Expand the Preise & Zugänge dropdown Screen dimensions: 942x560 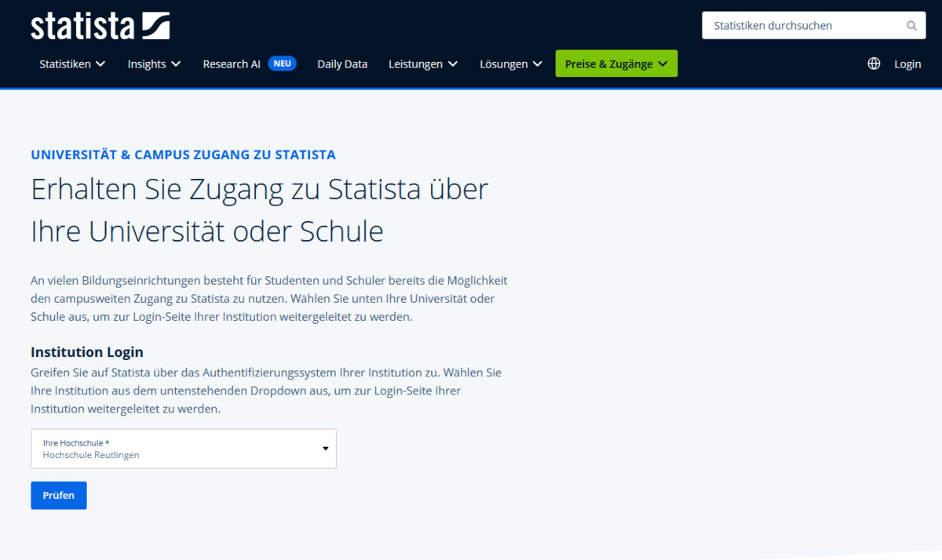tap(663, 64)
